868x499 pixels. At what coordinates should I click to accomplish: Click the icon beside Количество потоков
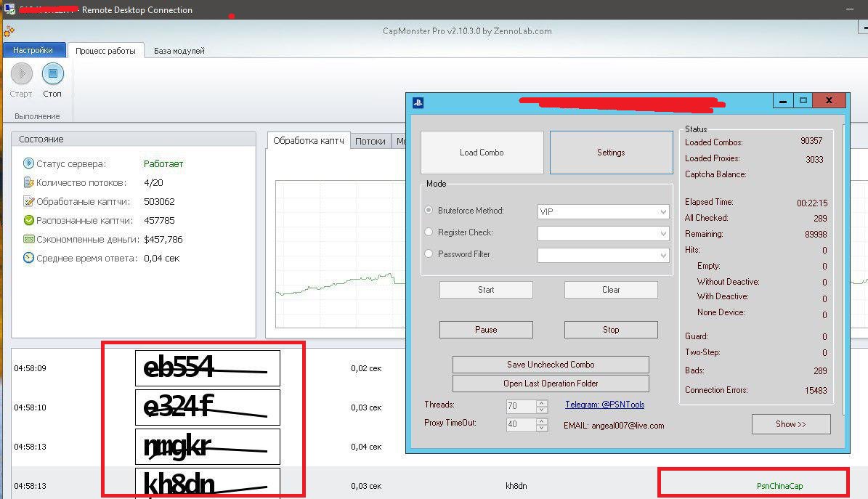pyautogui.click(x=28, y=182)
